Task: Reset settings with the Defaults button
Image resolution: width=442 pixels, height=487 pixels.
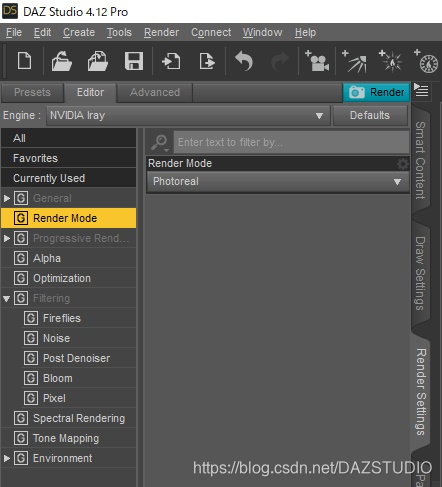Action: click(370, 115)
